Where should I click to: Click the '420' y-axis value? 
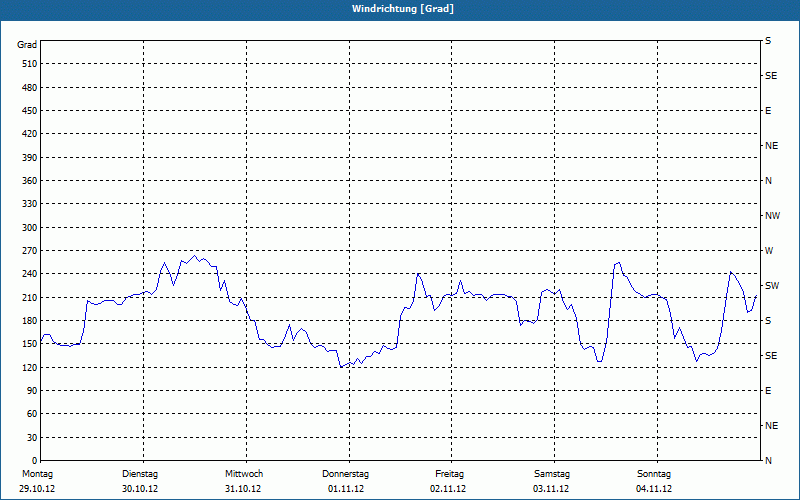point(29,134)
